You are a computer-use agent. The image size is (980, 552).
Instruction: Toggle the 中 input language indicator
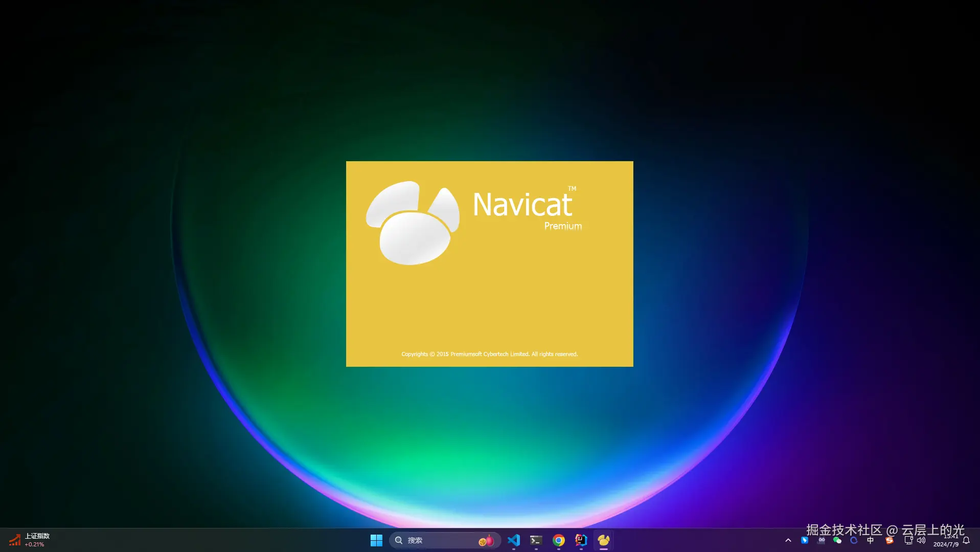[x=871, y=540]
